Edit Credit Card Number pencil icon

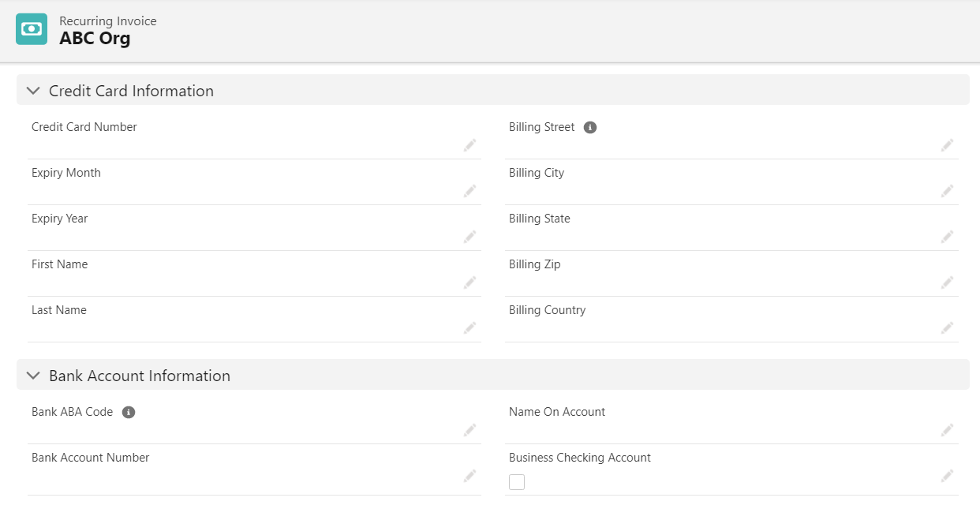pos(469,145)
